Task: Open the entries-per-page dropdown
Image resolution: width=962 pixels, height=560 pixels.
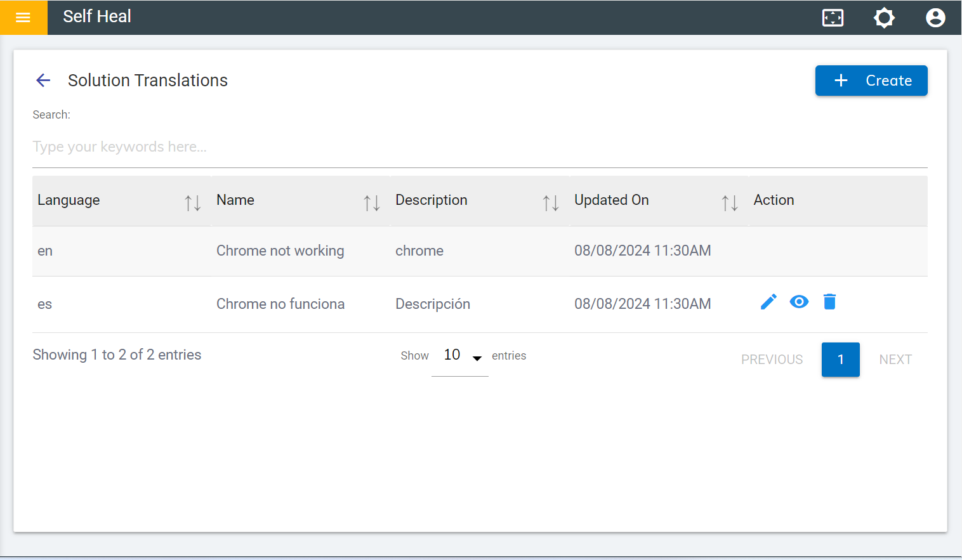Action: tap(460, 356)
